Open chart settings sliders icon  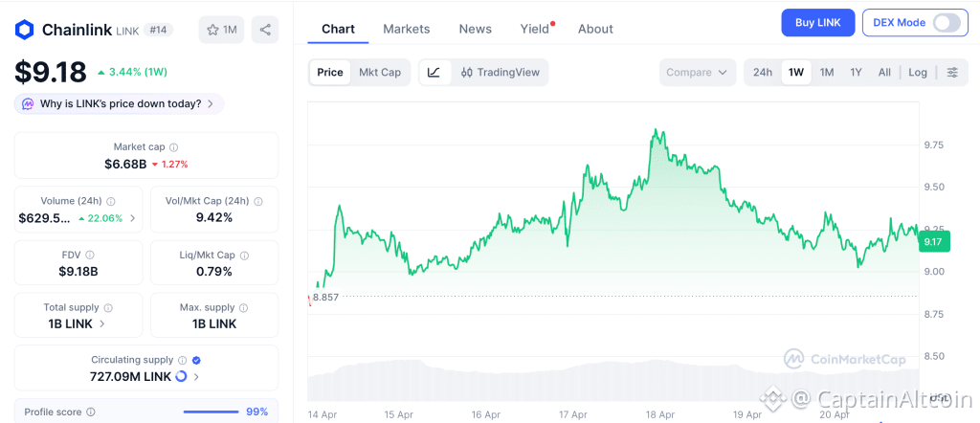[951, 72]
